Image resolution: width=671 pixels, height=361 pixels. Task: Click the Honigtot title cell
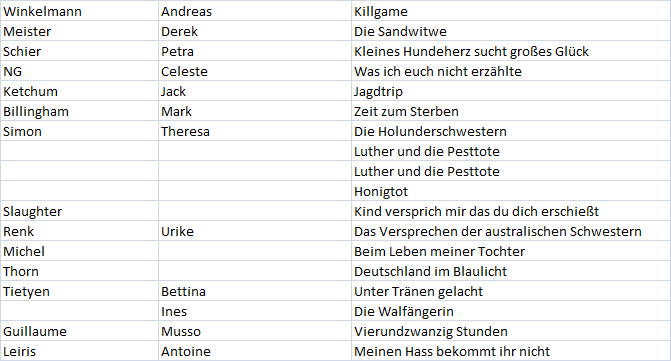coord(511,191)
